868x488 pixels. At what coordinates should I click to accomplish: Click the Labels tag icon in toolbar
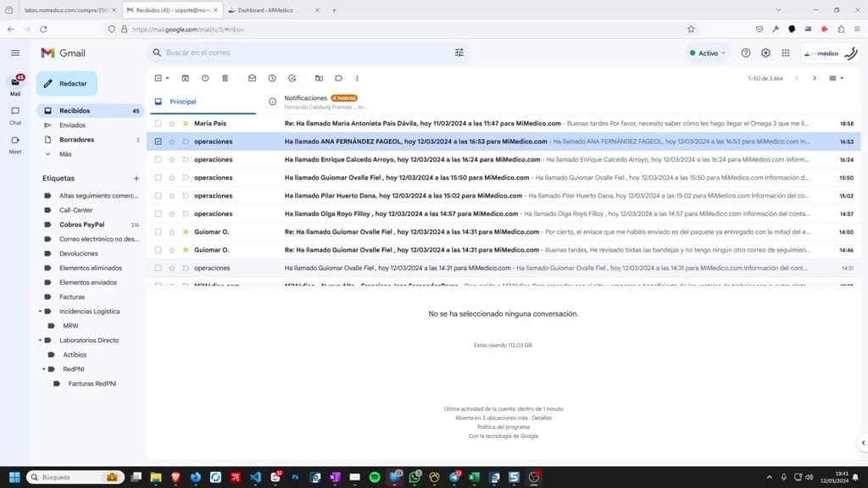[339, 79]
